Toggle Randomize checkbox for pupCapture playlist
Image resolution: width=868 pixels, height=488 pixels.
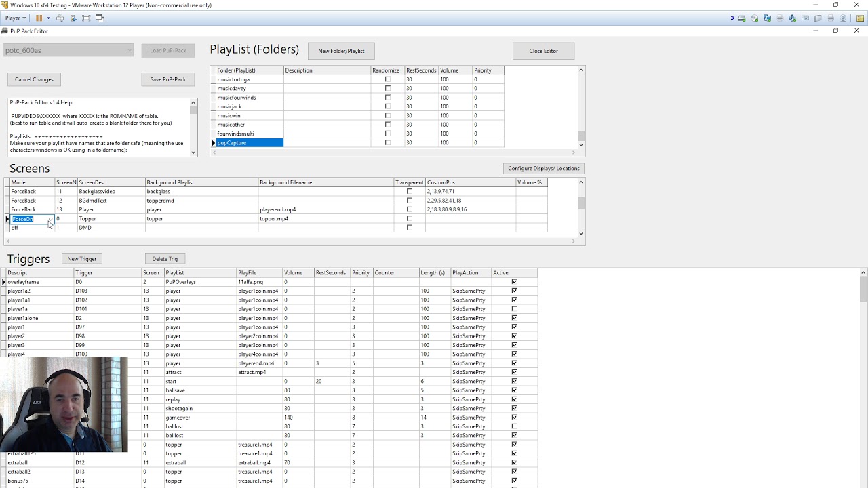[x=388, y=142]
